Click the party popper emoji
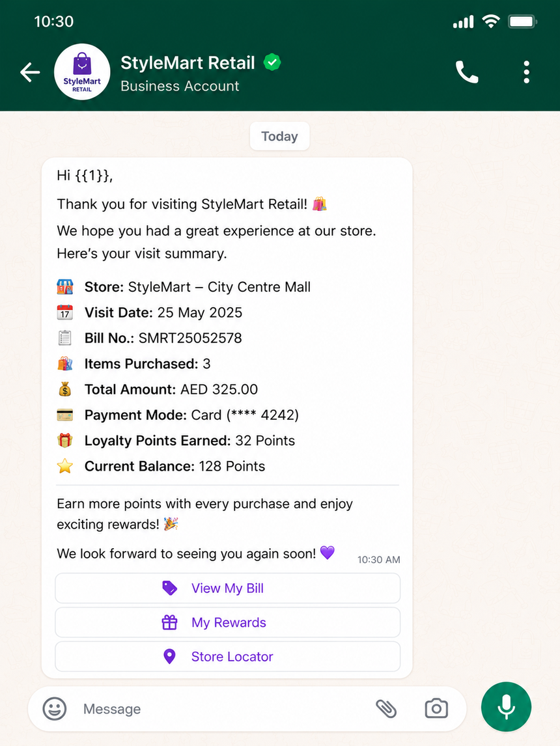This screenshot has width=560, height=746. click(x=171, y=524)
